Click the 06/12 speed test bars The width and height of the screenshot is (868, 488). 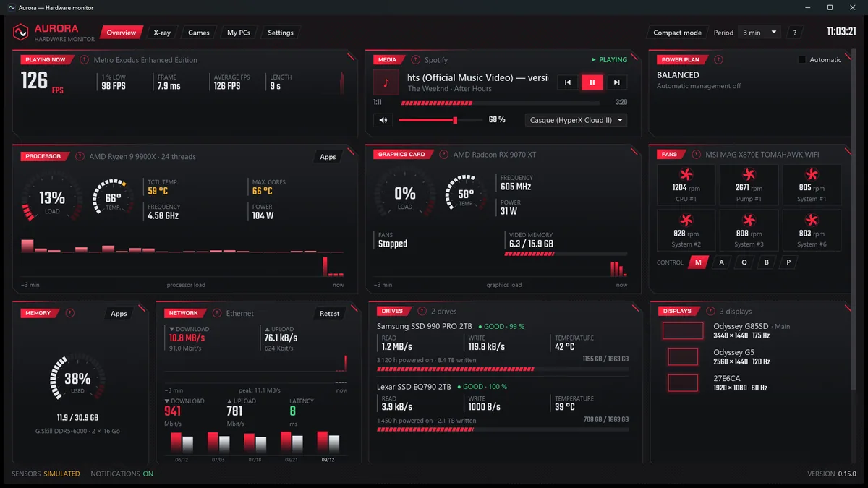(182, 442)
